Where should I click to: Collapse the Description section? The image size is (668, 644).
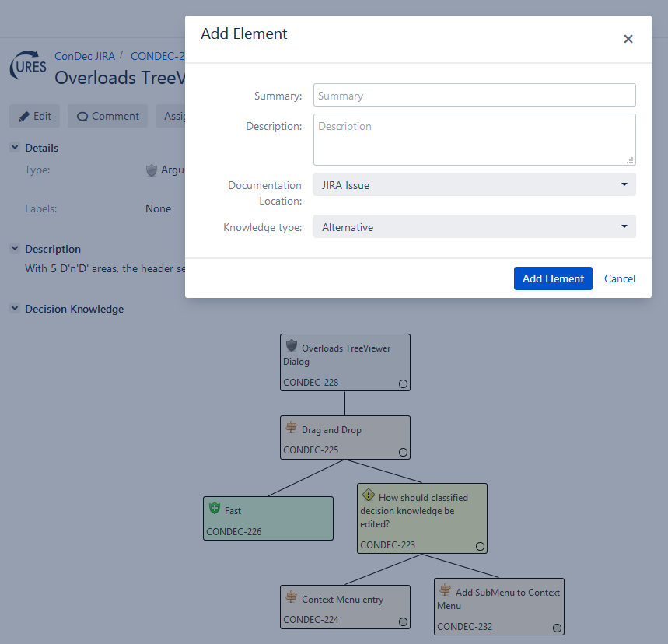(x=15, y=248)
